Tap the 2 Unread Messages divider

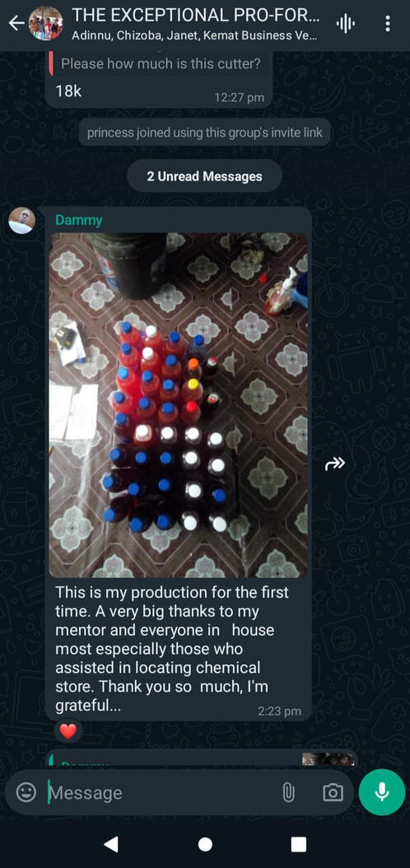(x=204, y=176)
